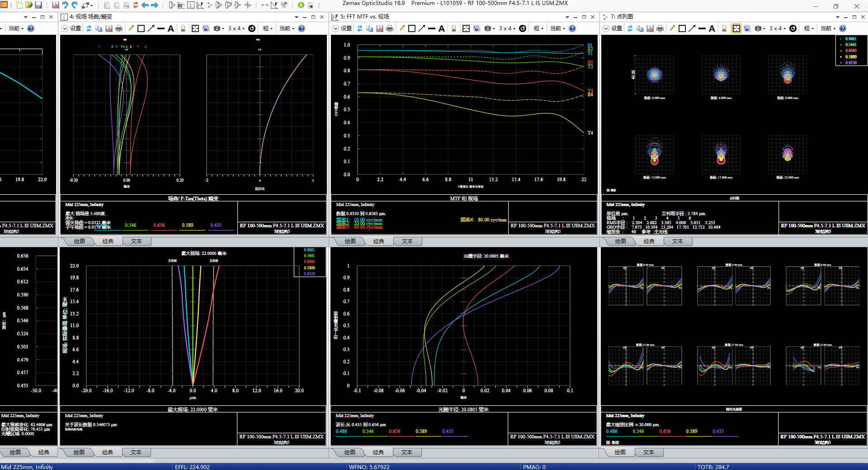Image resolution: width=868 pixels, height=470 pixels.
Task: Toggle the highlighted active cursor icon in window 7
Action: (736, 28)
